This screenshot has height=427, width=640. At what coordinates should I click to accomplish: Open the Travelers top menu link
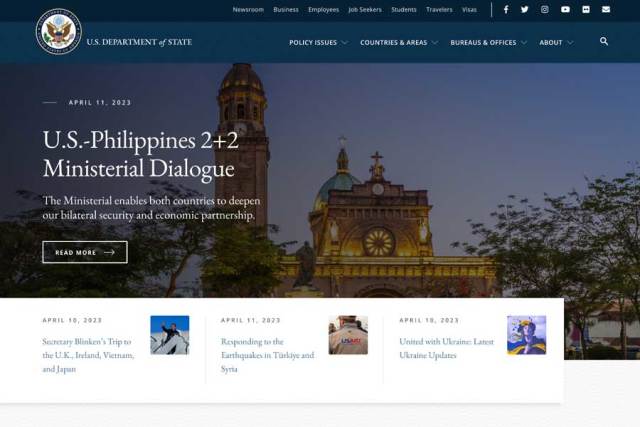click(x=439, y=10)
